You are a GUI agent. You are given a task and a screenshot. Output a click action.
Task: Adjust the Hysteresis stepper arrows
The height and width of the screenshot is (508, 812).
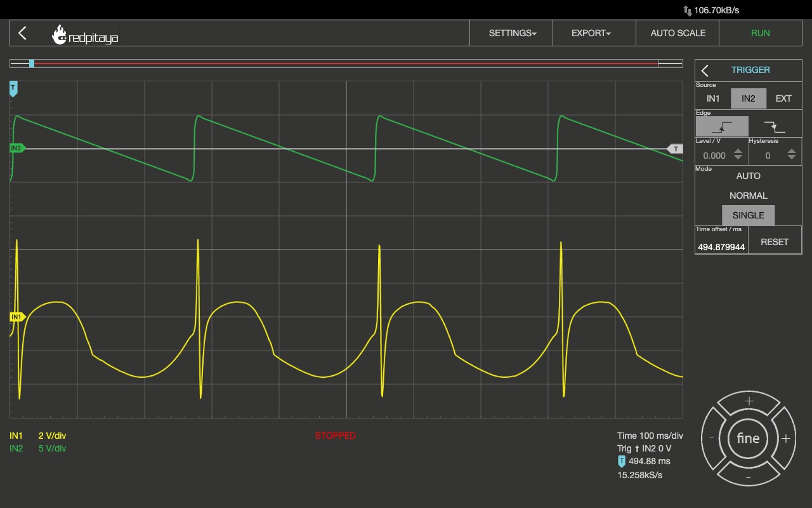pos(792,154)
